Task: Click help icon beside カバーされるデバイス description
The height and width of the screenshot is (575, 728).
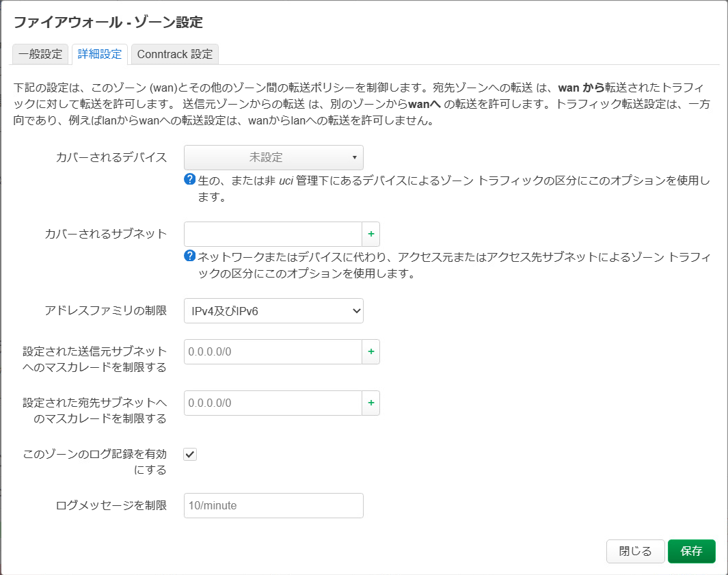Action: pos(189,179)
